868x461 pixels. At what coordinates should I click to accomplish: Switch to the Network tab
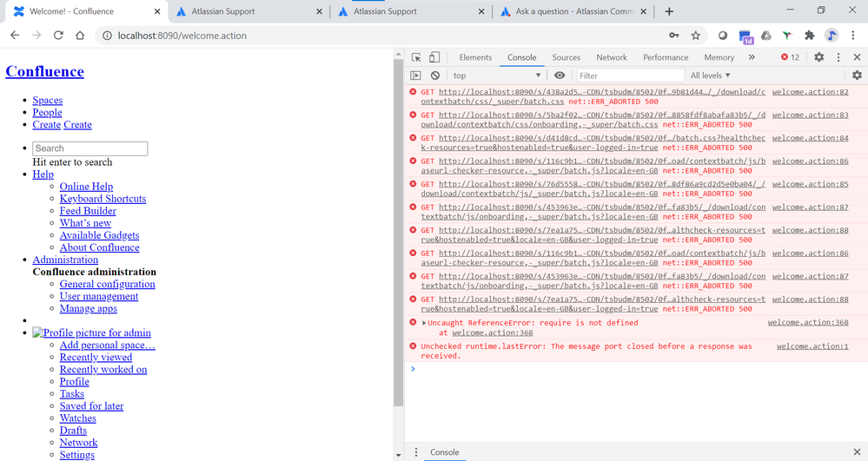pyautogui.click(x=611, y=57)
